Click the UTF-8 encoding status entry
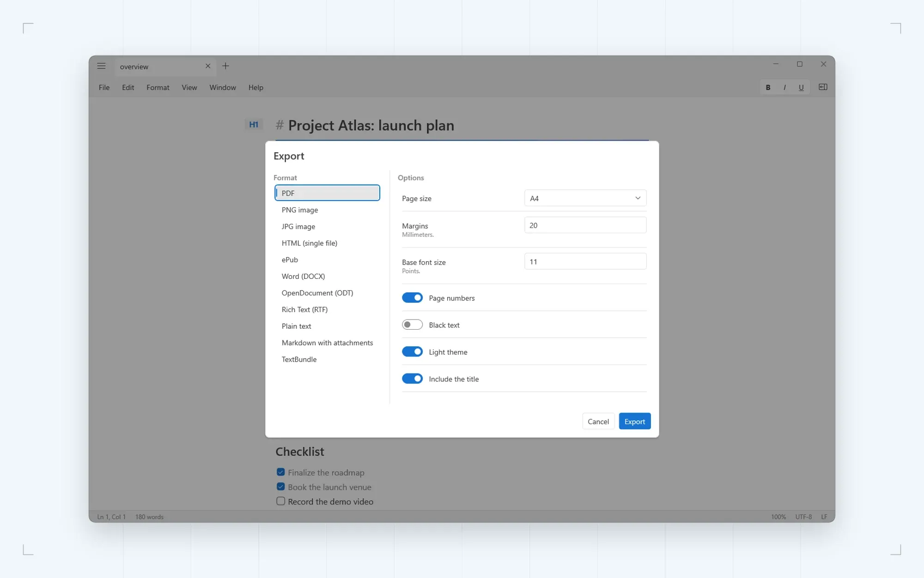Image resolution: width=924 pixels, height=578 pixels. tap(803, 517)
